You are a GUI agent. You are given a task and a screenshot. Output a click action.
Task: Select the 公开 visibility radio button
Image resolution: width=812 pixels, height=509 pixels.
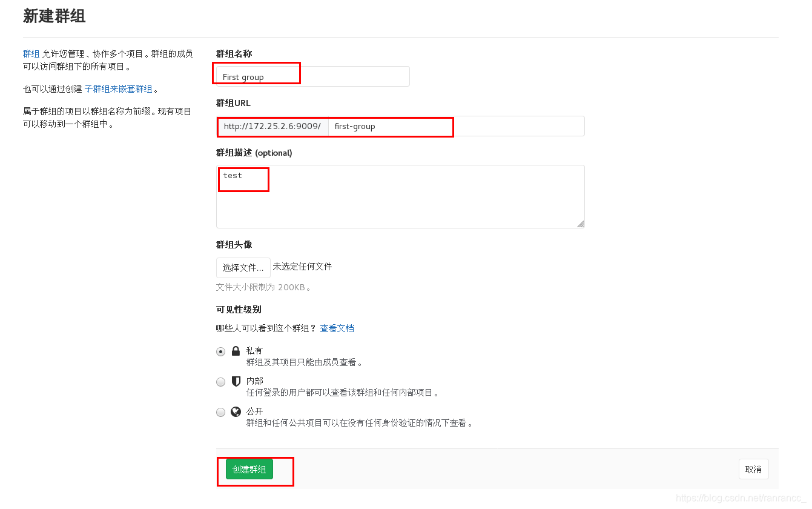(220, 412)
